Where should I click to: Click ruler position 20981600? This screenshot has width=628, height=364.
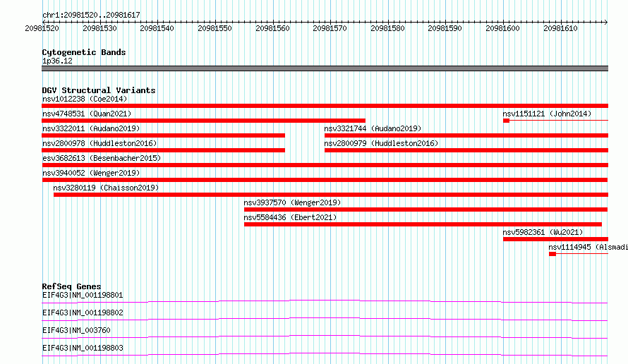[502, 28]
